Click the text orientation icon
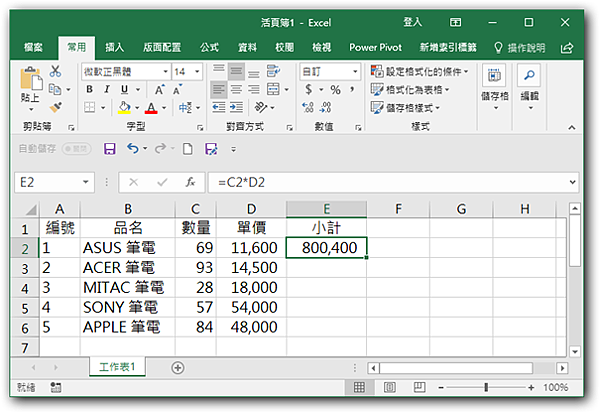 [261, 107]
